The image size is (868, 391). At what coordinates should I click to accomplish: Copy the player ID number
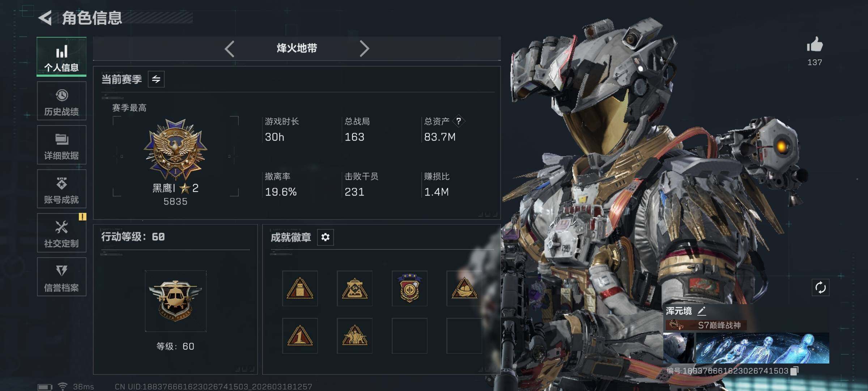tap(795, 371)
